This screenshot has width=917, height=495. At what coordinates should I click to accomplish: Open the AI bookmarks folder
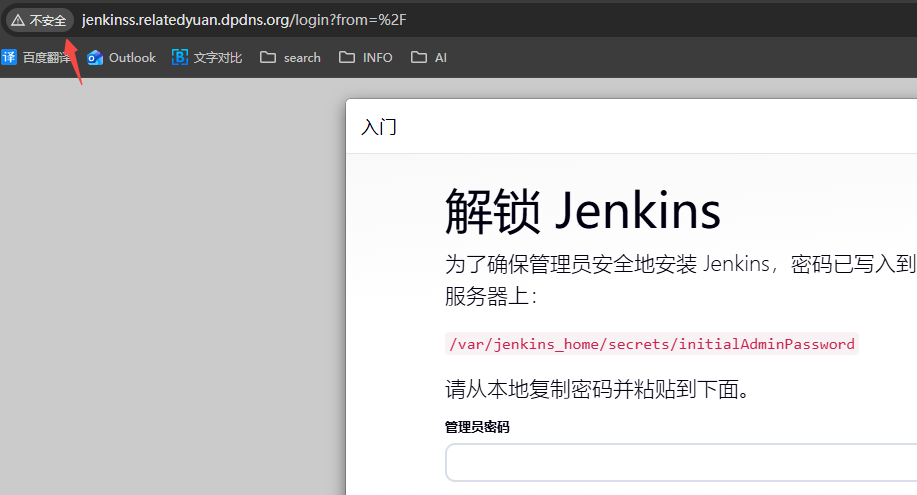pos(429,57)
